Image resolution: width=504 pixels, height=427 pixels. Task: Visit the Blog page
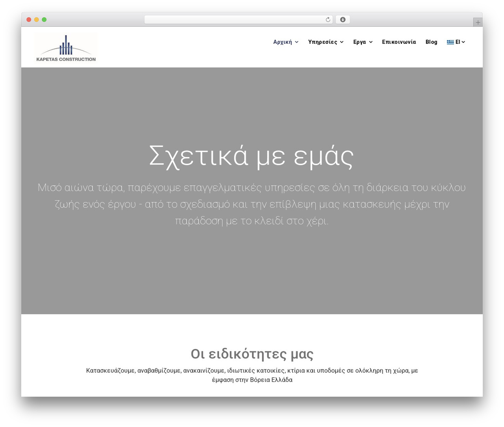pos(432,42)
